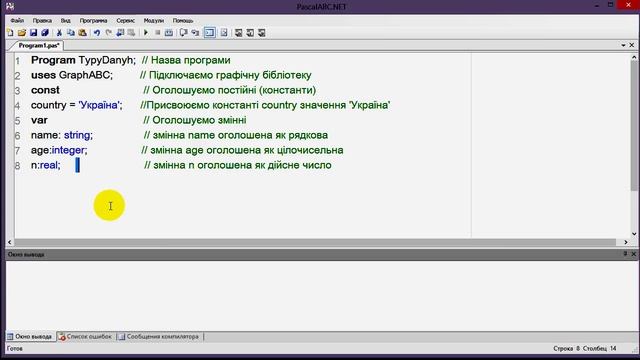Click inside the empty output window area

(x=321, y=296)
